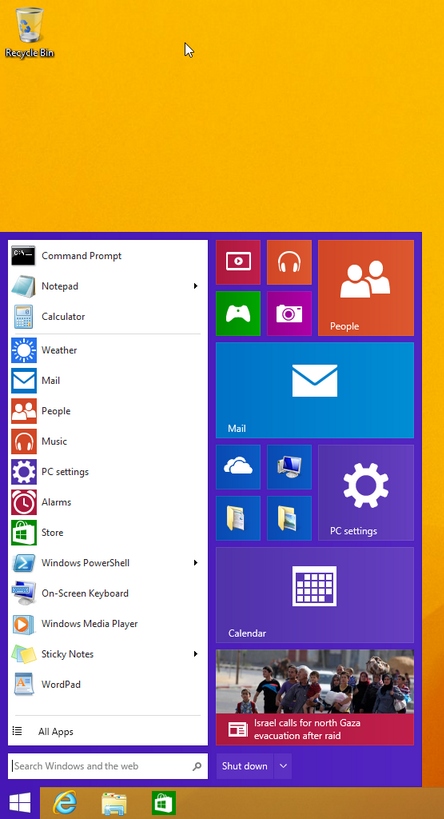The height and width of the screenshot is (819, 444).
Task: Expand the Sticky Notes jump list arrow
Action: pyautogui.click(x=196, y=654)
